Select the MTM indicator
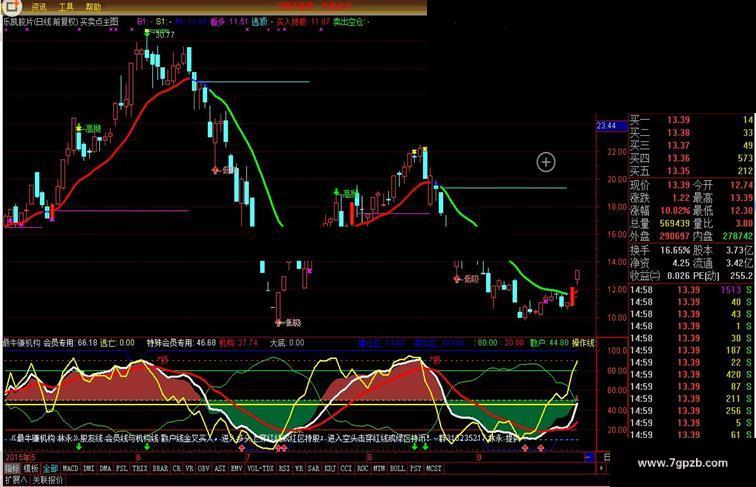The image size is (756, 487). (x=379, y=468)
